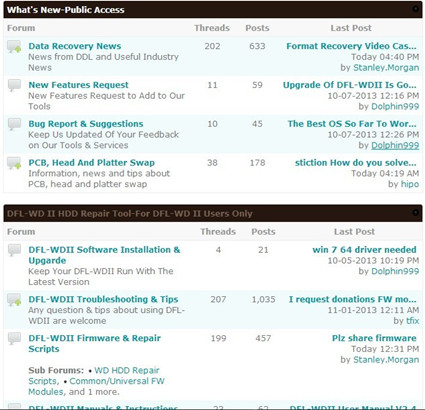Open DFL-WDII Firmware & Repair Scripts forum
The height and width of the screenshot is (410, 425).
point(95,343)
